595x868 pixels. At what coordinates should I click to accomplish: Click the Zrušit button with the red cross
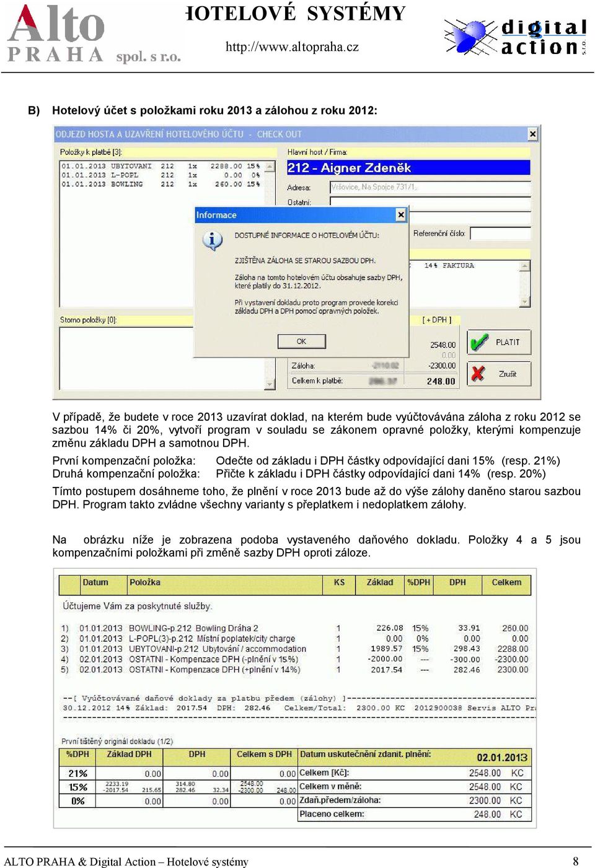point(499,374)
